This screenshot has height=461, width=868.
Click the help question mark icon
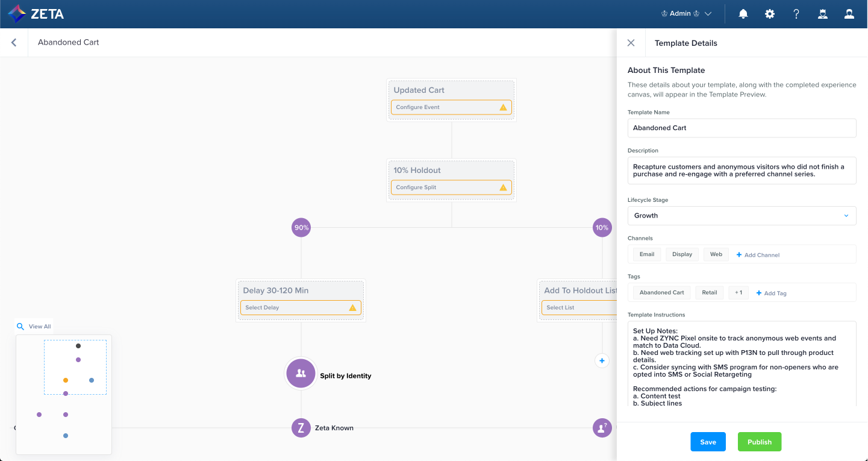point(796,14)
